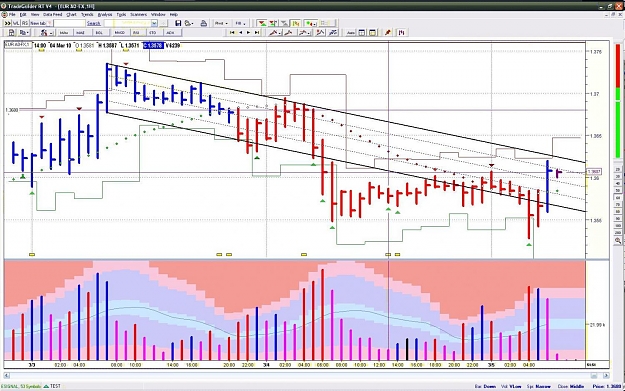Open the dropdown beside the save-as icon

click(193, 24)
